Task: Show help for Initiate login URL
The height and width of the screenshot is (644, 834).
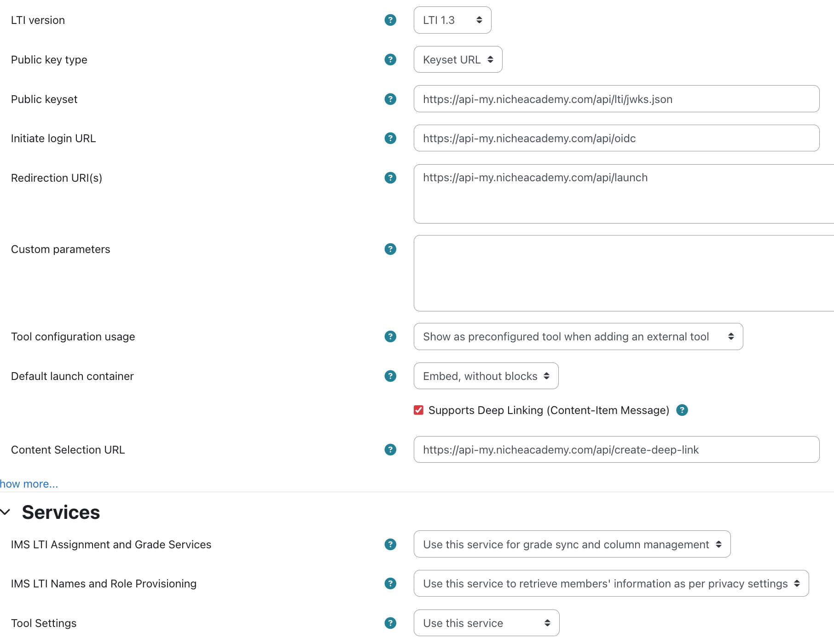Action: pos(390,138)
